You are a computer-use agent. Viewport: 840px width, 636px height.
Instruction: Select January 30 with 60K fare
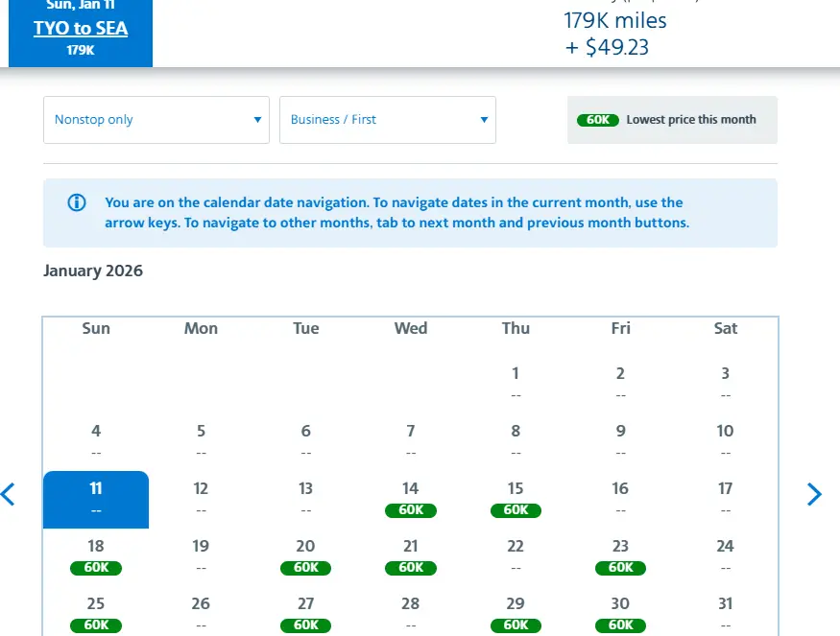(x=620, y=614)
